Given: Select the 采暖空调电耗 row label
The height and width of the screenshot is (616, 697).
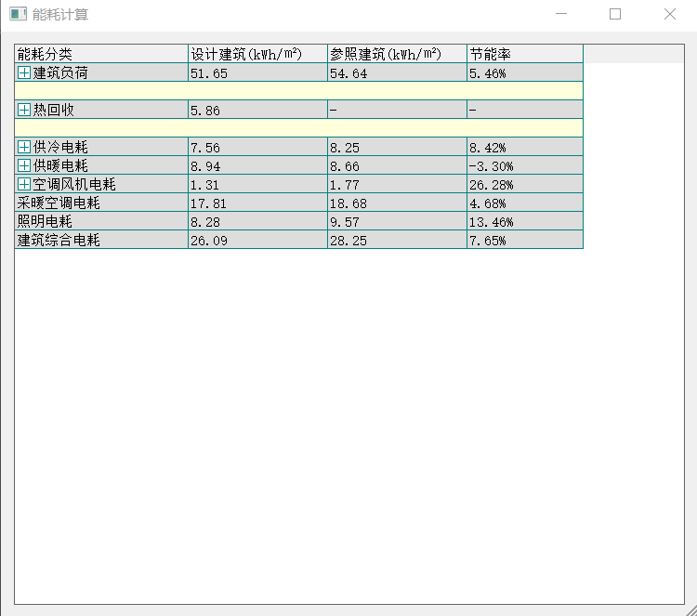Looking at the screenshot, I should 59,203.
